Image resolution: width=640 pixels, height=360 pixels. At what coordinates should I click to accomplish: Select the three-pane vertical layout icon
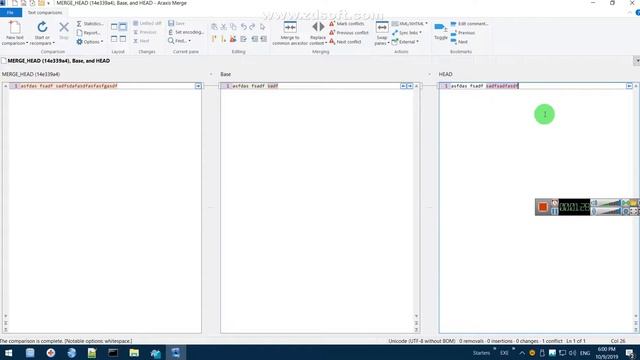pos(122,27)
